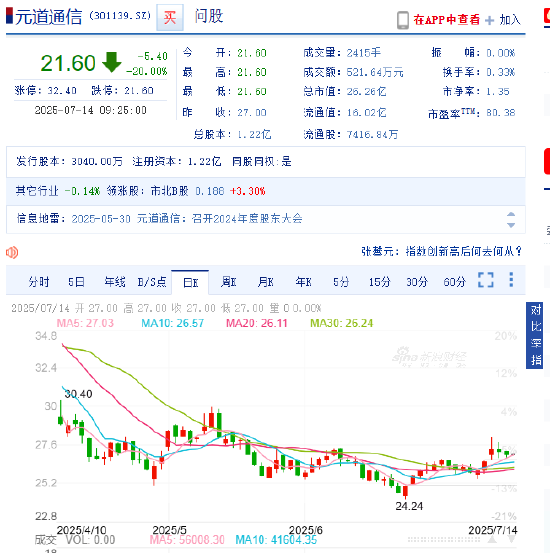550x553 pixels.
Task: Select the 周K chart tab
Action: pos(228,282)
